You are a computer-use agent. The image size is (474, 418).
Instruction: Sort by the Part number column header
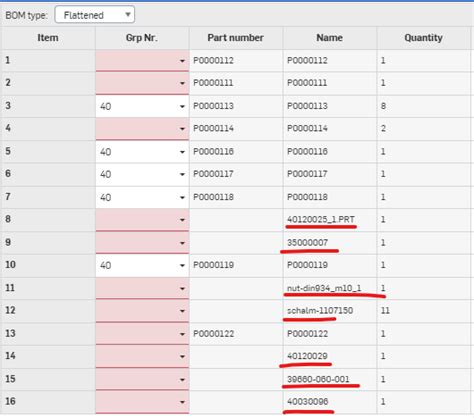(x=236, y=38)
